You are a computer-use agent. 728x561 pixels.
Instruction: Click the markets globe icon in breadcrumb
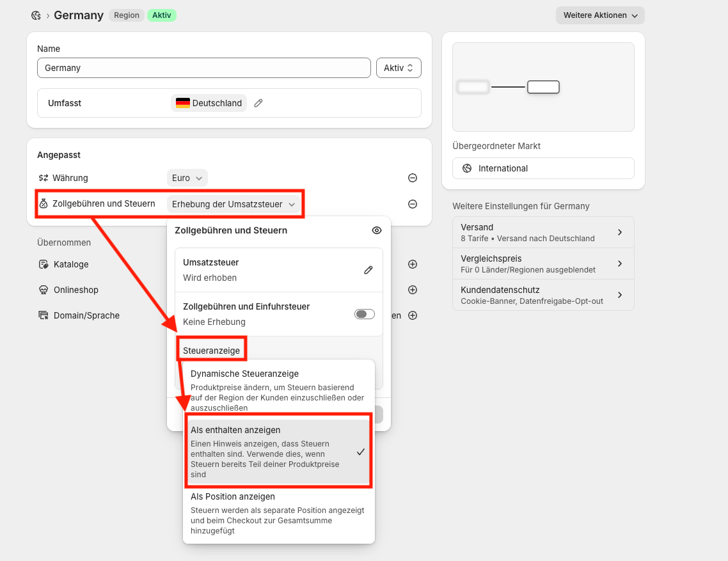click(36, 15)
